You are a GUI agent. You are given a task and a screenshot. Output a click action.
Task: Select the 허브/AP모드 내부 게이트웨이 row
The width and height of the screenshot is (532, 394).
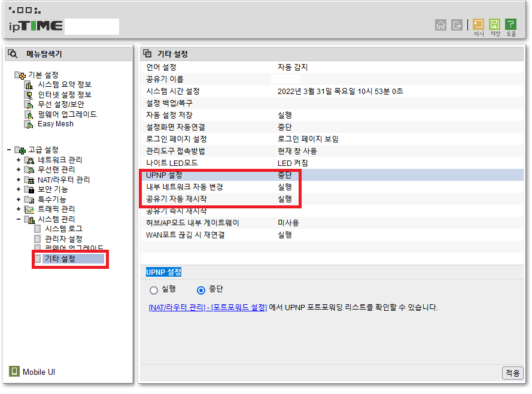[332, 223]
